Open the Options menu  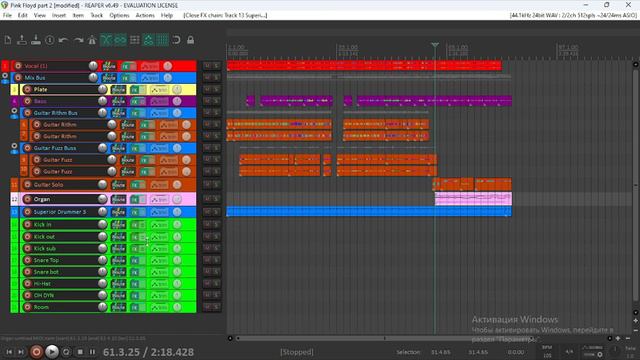pyautogui.click(x=119, y=16)
